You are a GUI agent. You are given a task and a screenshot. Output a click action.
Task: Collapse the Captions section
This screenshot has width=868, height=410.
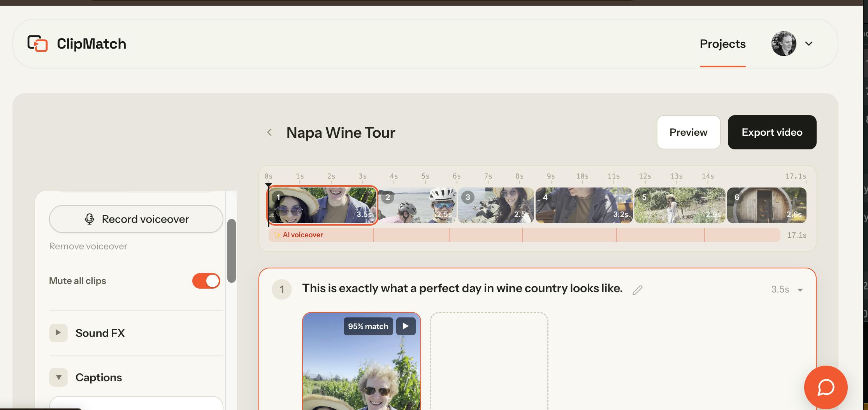click(58, 377)
